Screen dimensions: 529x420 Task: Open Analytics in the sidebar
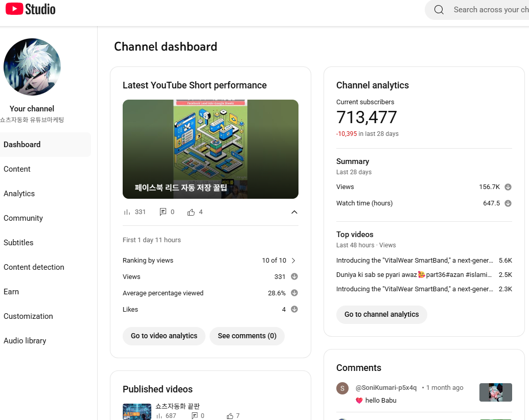click(19, 194)
